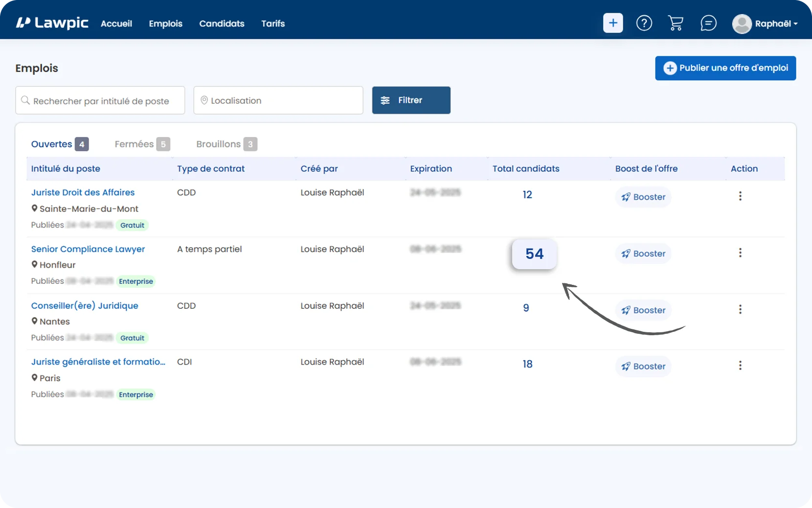Open the help question mark icon

644,23
